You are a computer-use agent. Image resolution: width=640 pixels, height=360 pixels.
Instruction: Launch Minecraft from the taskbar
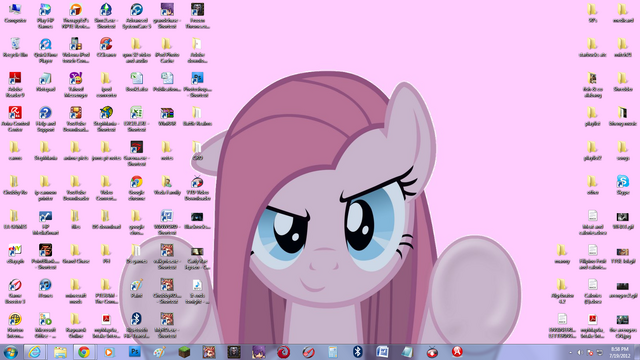(x=184, y=352)
